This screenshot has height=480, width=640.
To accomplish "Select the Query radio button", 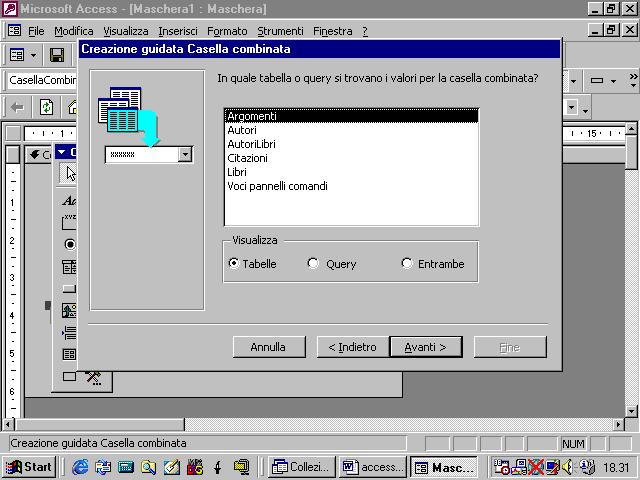I will coord(313,263).
